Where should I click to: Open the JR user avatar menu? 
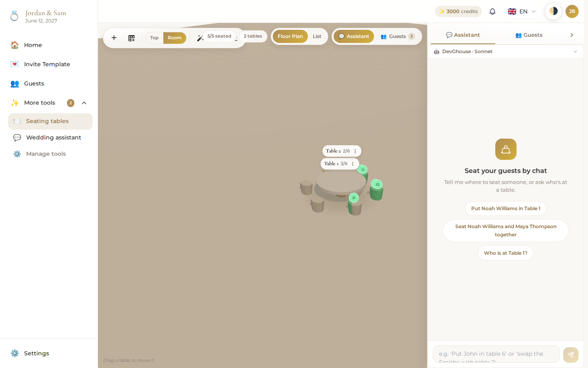pos(572,11)
